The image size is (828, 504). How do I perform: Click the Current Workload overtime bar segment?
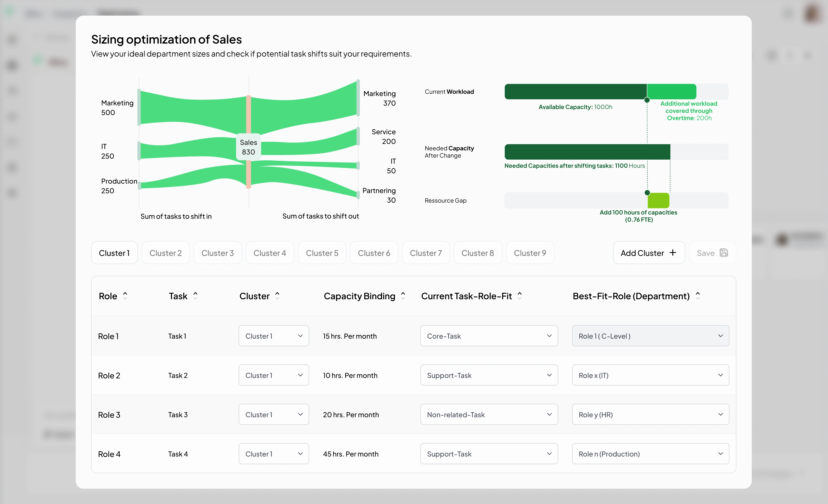pyautogui.click(x=672, y=91)
